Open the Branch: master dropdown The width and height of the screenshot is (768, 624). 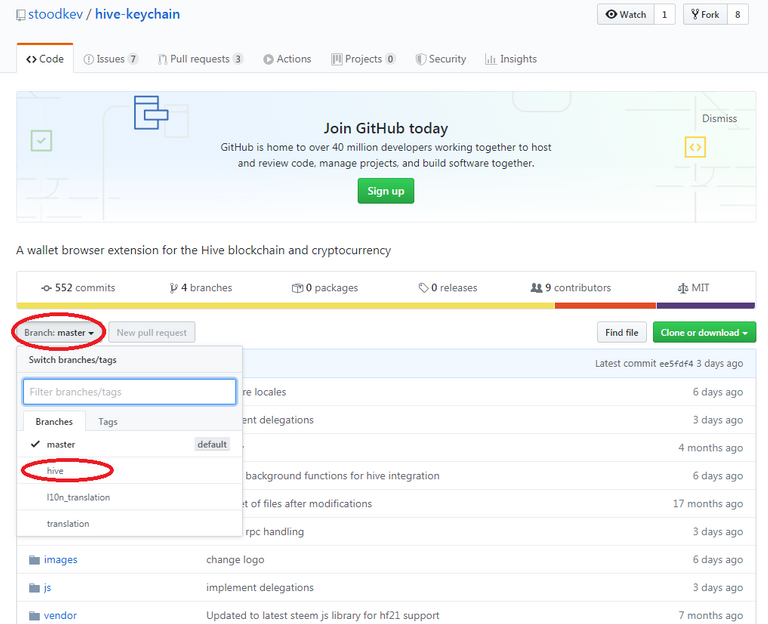[59, 333]
